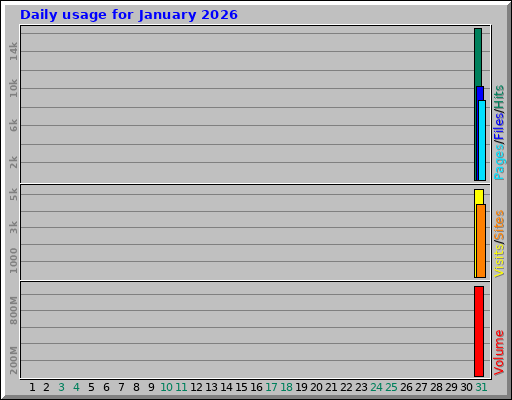
Task: Click day '14' on the x-axis
Action: 226,387
